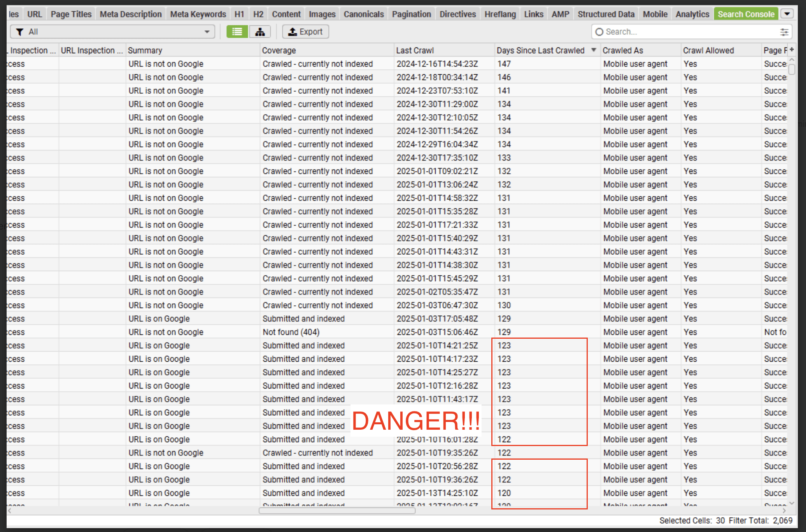
Task: Switch to tree hierarchy view
Action: [x=260, y=32]
